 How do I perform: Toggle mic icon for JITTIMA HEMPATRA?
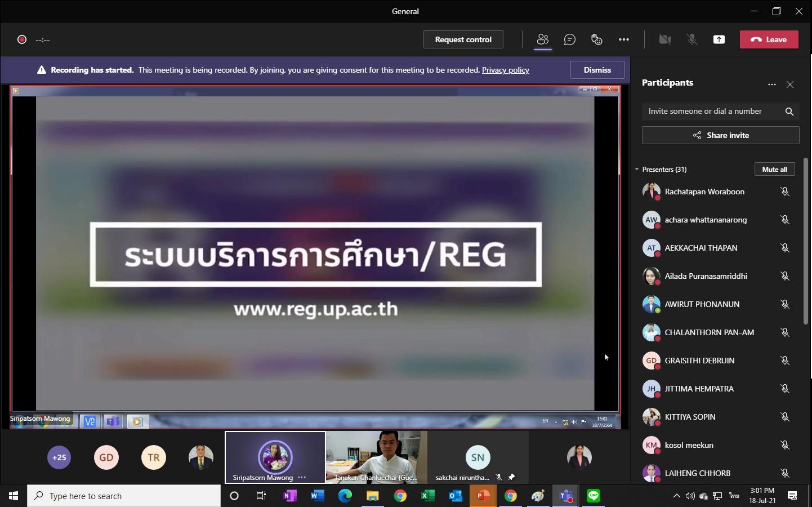[785, 389]
